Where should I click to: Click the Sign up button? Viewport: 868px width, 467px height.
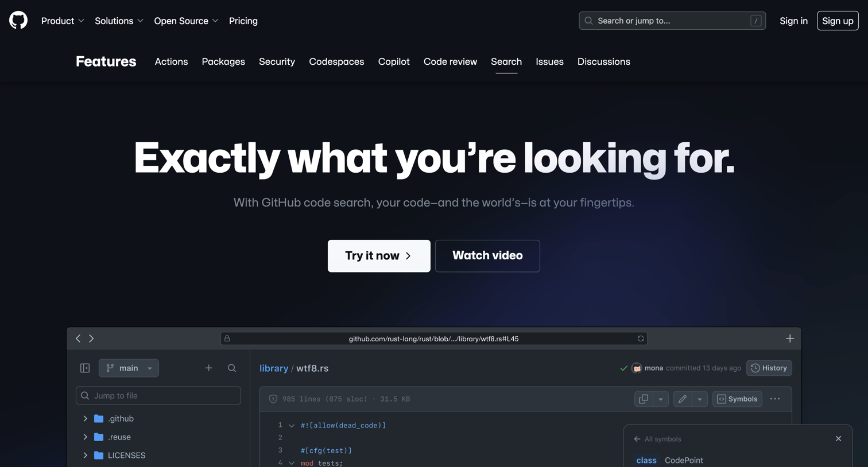838,21
